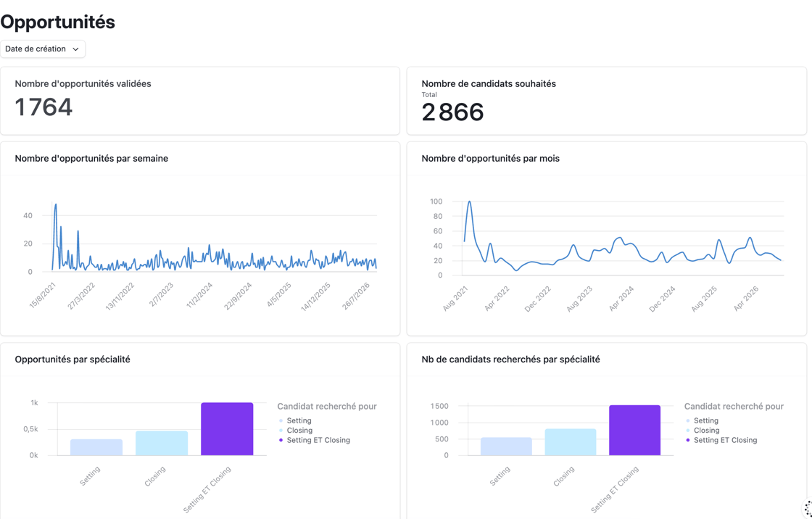Click the "1k" y-axis value in Opportunités par spécialité
812x519 pixels.
point(34,403)
